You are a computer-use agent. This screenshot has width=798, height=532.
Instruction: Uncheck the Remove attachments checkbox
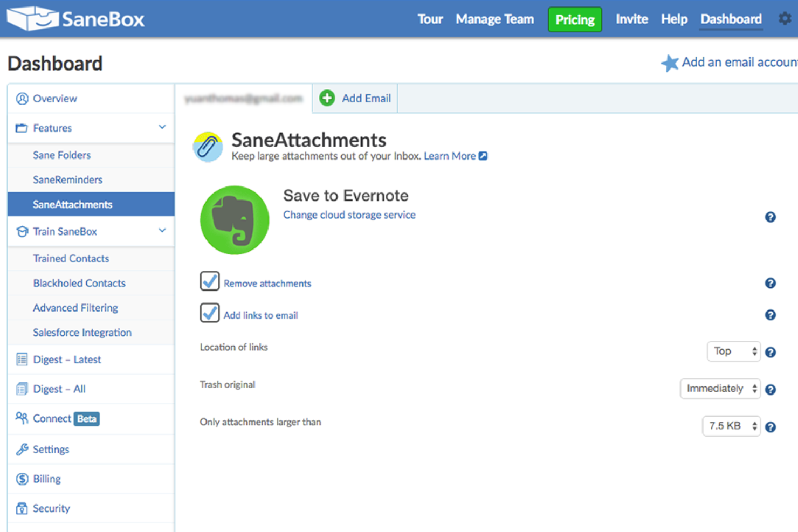tap(209, 281)
